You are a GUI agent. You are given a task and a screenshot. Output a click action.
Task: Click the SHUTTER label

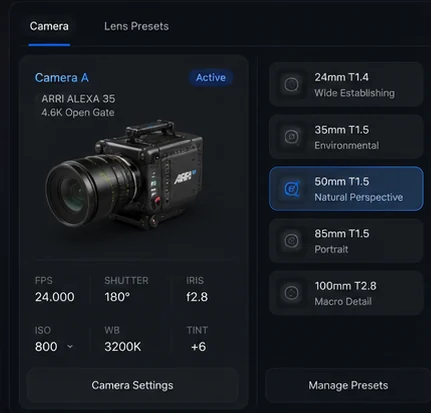pos(126,281)
